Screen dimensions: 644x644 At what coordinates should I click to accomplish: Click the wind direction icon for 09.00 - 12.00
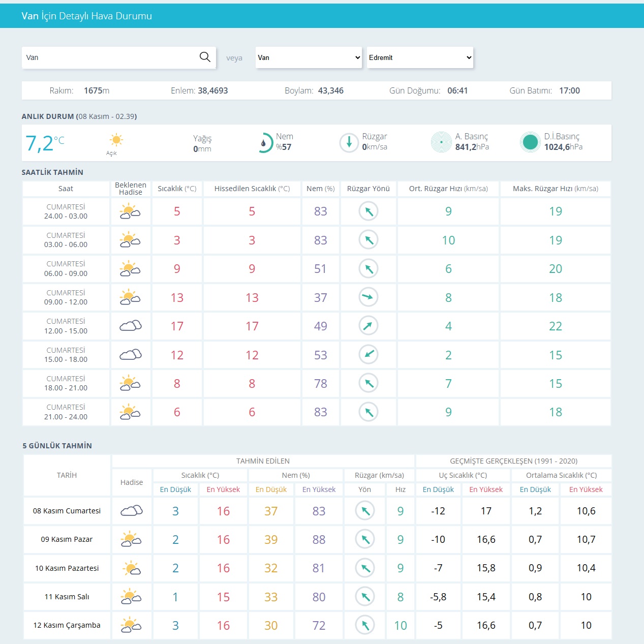(369, 297)
